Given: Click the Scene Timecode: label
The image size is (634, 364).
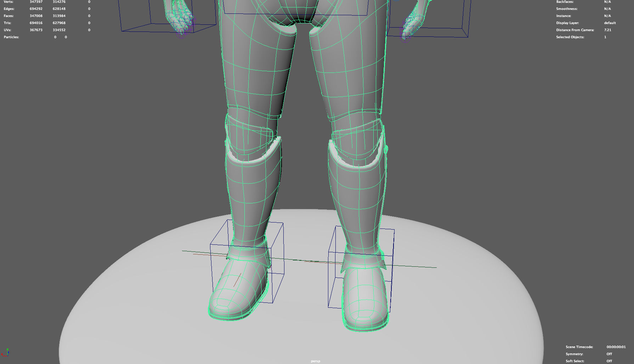Looking at the screenshot, I should click(x=579, y=347).
